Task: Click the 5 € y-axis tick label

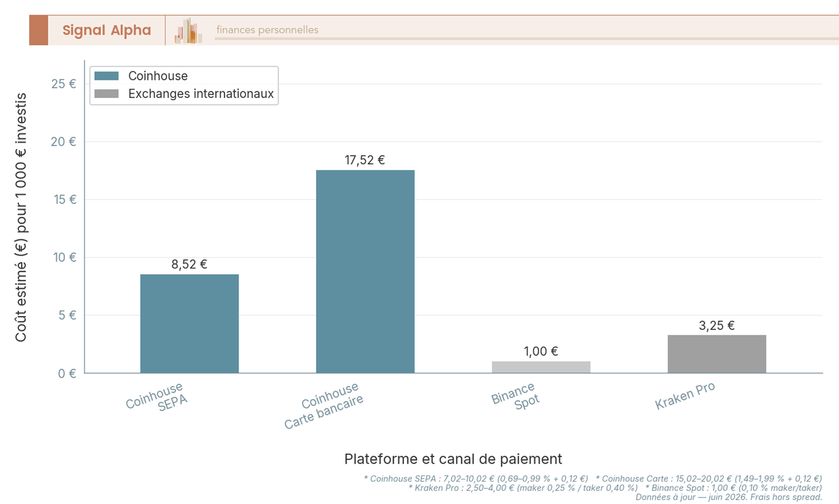Action: (x=67, y=315)
